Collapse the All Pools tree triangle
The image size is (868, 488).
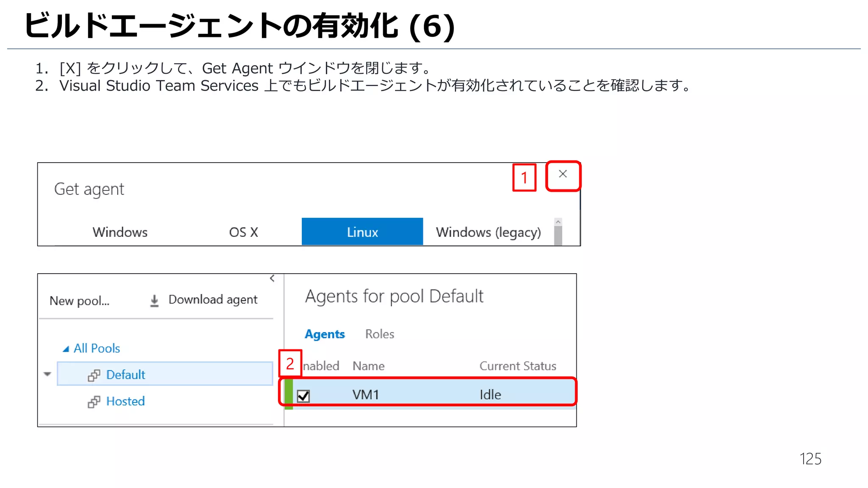click(66, 349)
